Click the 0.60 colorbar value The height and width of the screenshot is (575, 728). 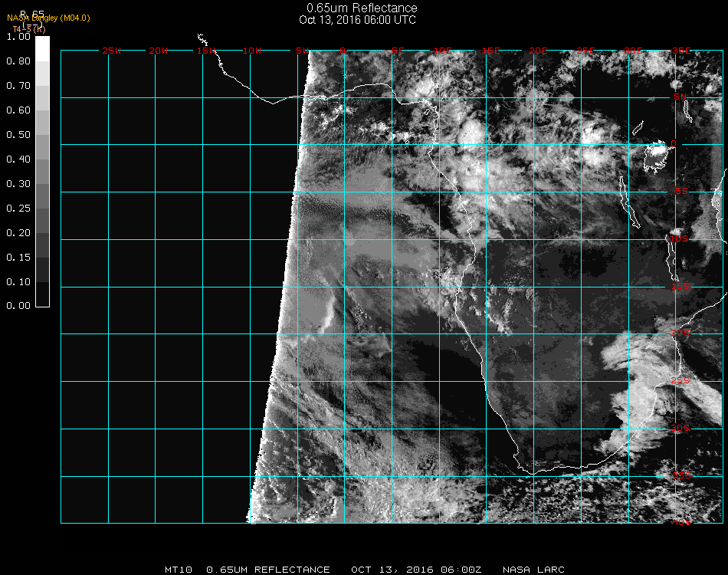pos(18,110)
